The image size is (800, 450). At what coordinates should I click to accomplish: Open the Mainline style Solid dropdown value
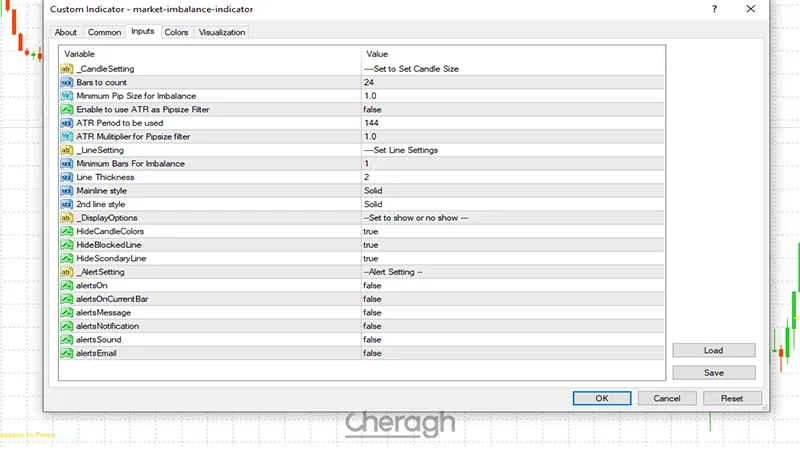tap(373, 190)
